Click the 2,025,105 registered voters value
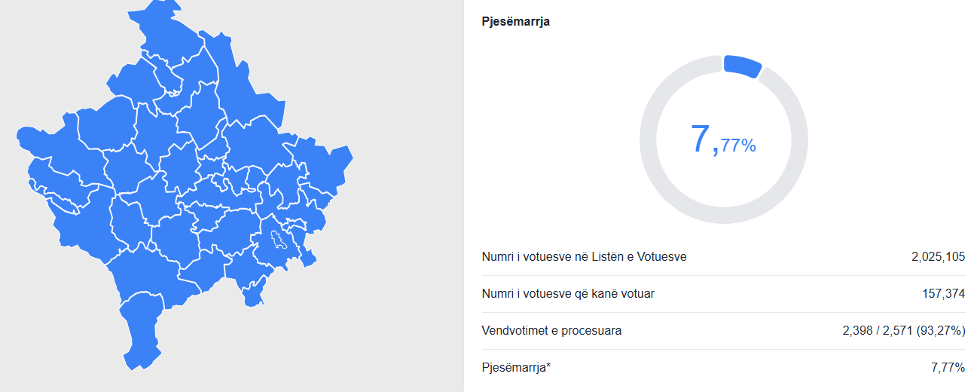The height and width of the screenshot is (392, 980). tap(938, 257)
